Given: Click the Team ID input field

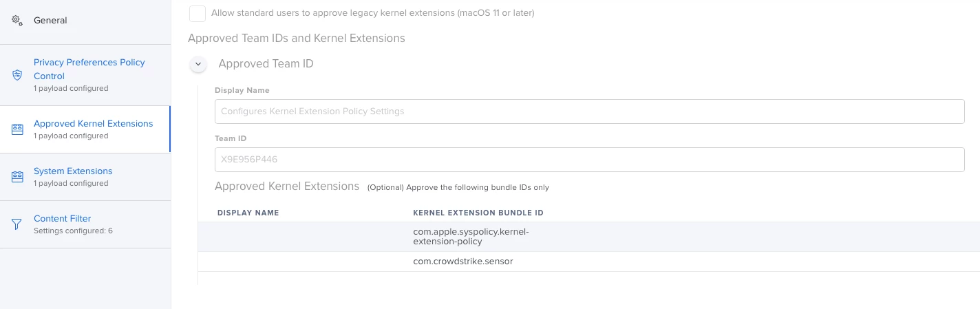Looking at the screenshot, I should (x=589, y=160).
